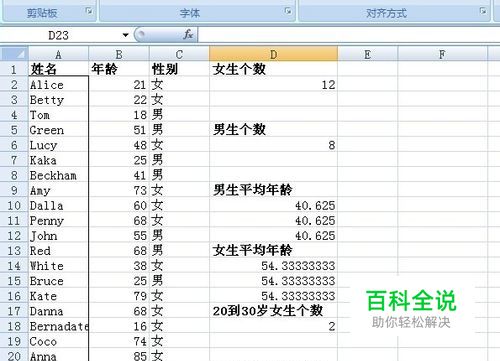
Task: Expand the Name Box dropdown arrow
Action: pos(125,35)
